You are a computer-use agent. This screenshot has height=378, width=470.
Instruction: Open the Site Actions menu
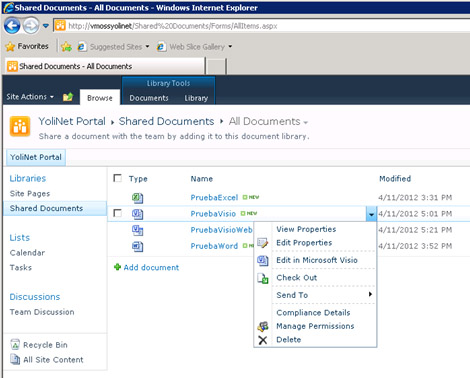[30, 97]
